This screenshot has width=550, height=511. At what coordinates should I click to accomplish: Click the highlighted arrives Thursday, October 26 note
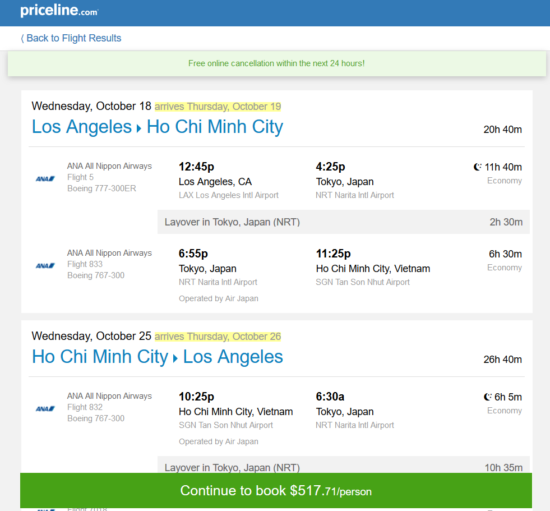click(x=218, y=336)
